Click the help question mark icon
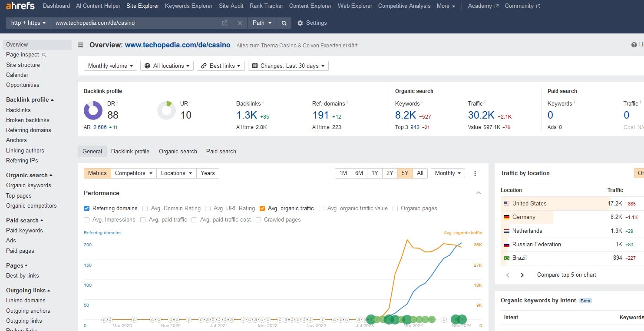The width and height of the screenshot is (644, 331). tap(634, 45)
